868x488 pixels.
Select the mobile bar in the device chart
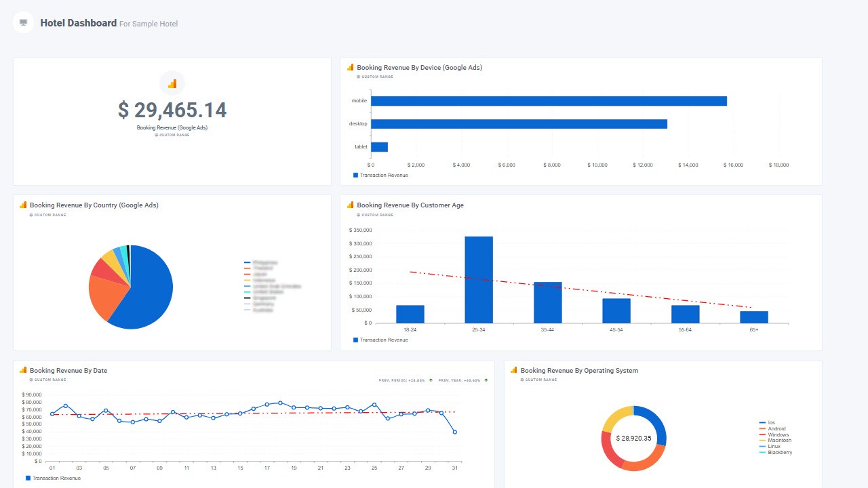[549, 101]
